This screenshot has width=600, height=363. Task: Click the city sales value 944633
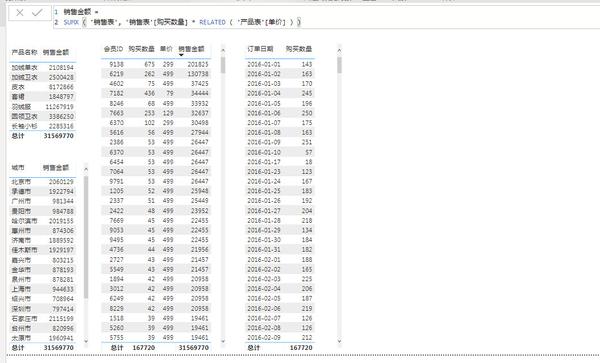pos(63,289)
